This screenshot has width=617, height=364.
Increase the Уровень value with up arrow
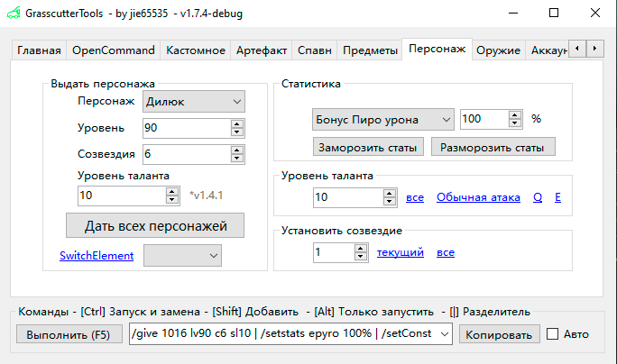(x=238, y=124)
